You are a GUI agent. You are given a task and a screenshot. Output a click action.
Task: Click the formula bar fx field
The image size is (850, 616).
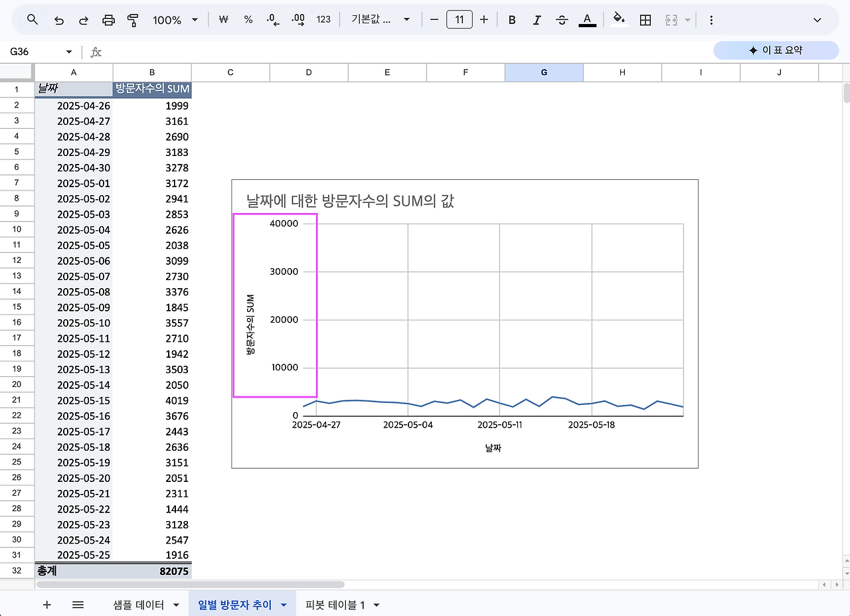pos(95,51)
